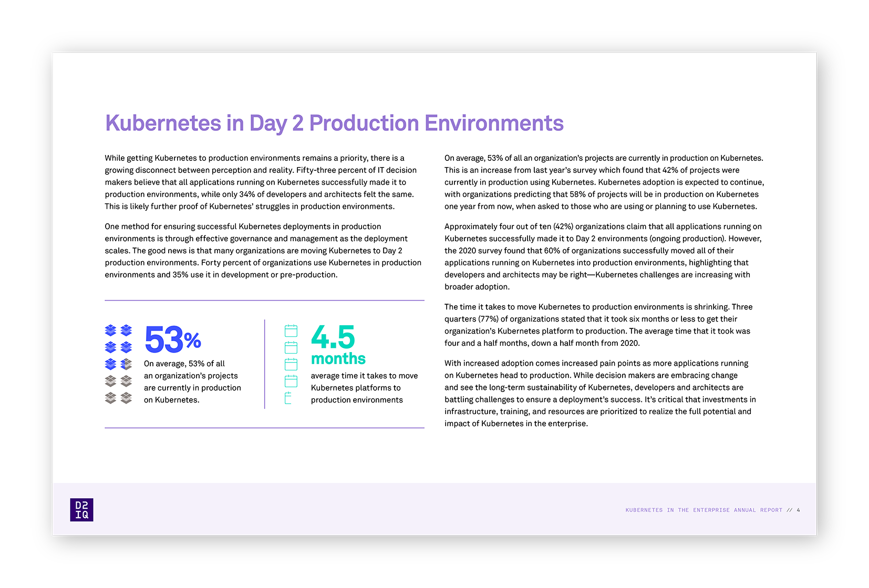Click paragraph starting On average, 53% of all an organization's
This screenshot has height=588, width=869.
coord(604,182)
